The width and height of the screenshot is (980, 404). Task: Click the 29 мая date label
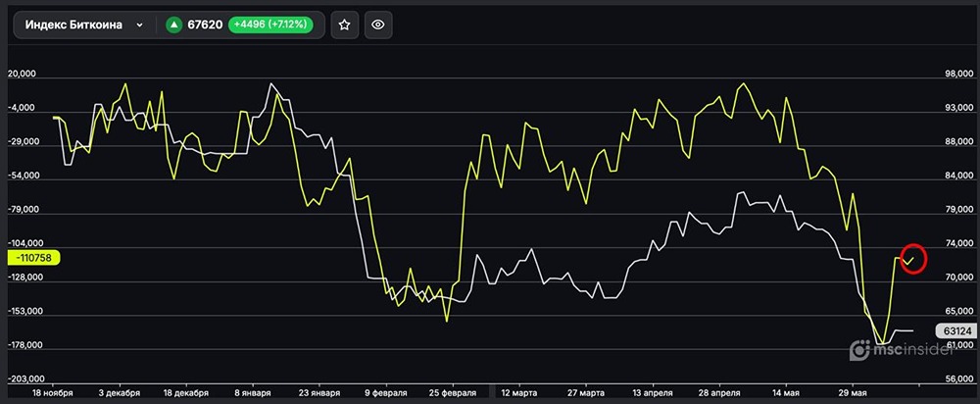coord(852,393)
